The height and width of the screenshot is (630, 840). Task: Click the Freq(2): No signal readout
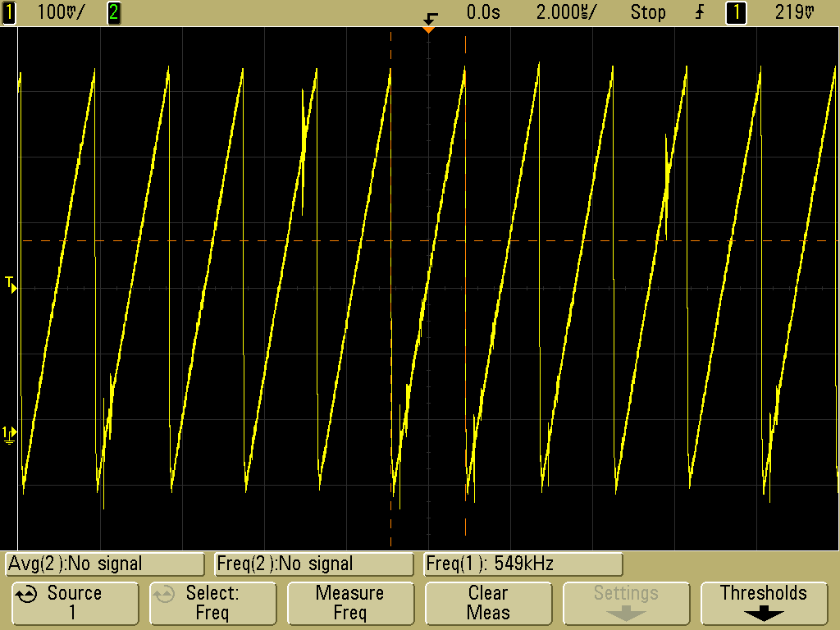(x=314, y=564)
